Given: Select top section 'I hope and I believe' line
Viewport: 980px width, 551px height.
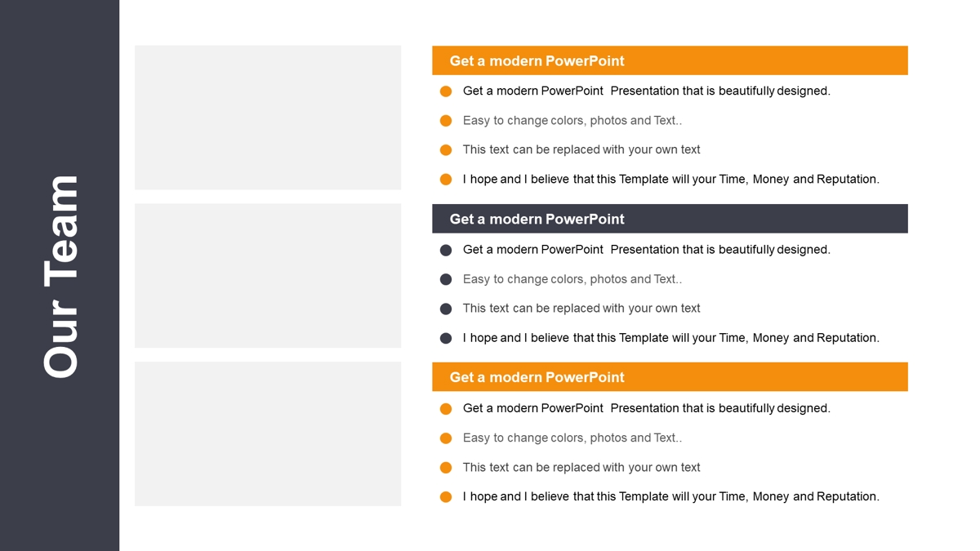Looking at the screenshot, I should pos(671,179).
